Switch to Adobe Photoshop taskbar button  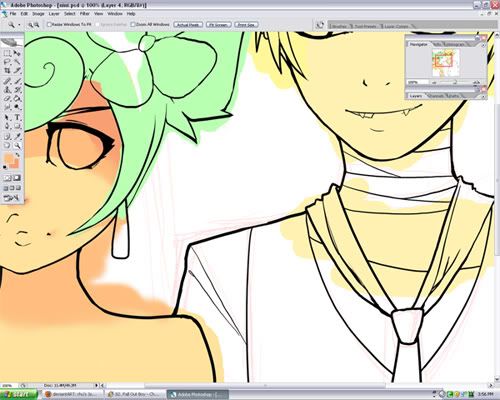197,395
